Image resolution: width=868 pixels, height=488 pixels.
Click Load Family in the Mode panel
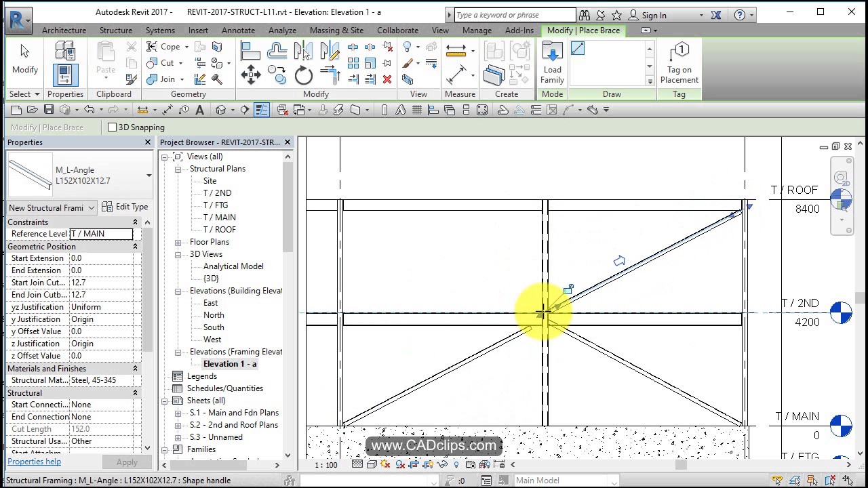tap(551, 62)
